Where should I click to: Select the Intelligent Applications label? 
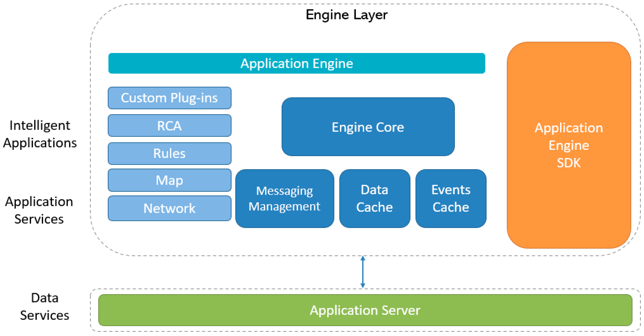[x=40, y=134]
